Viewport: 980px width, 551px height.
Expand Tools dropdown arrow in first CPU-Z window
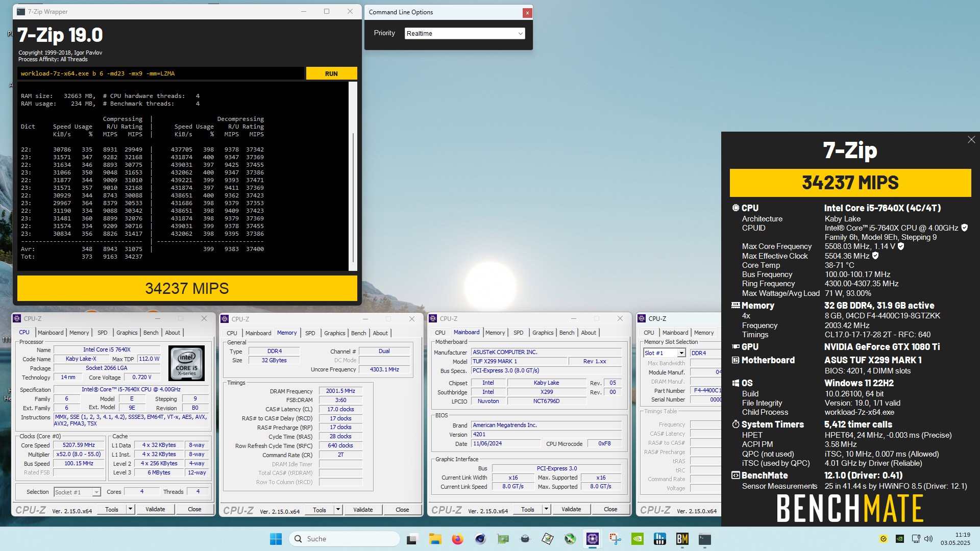(130, 509)
